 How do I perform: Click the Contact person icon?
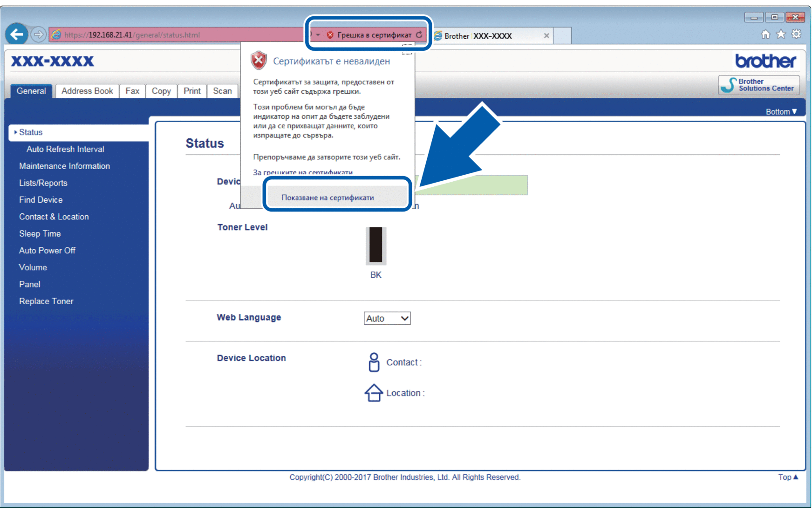pos(374,362)
